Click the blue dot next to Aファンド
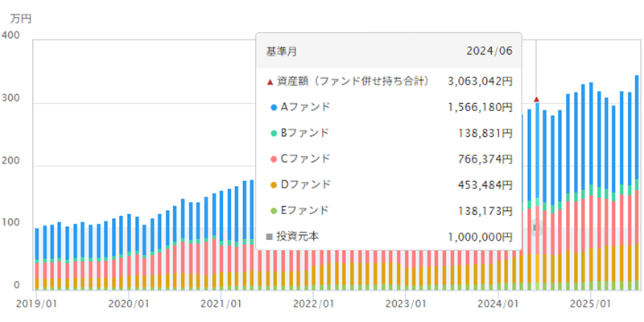 coord(274,107)
